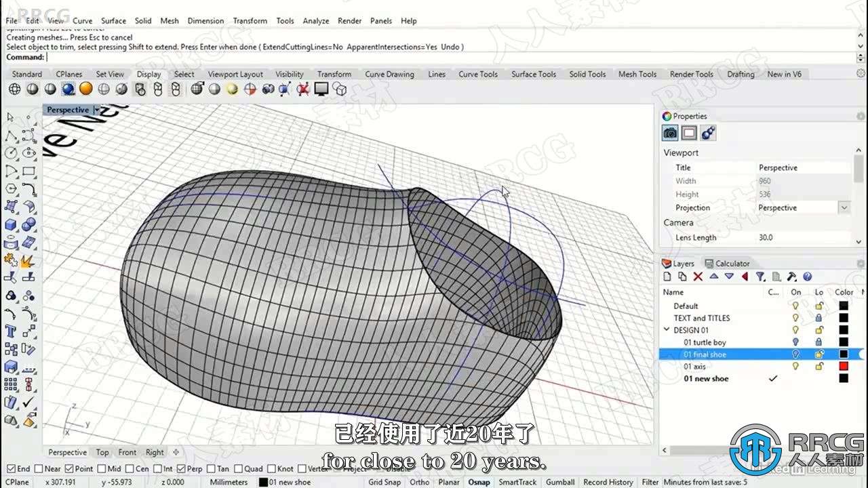Create a new layer with the page icon
The image size is (868, 488).
[667, 277]
